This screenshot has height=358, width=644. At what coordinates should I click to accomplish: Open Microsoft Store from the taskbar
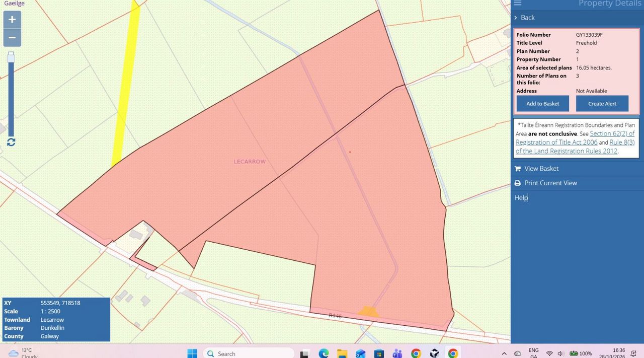pos(379,353)
